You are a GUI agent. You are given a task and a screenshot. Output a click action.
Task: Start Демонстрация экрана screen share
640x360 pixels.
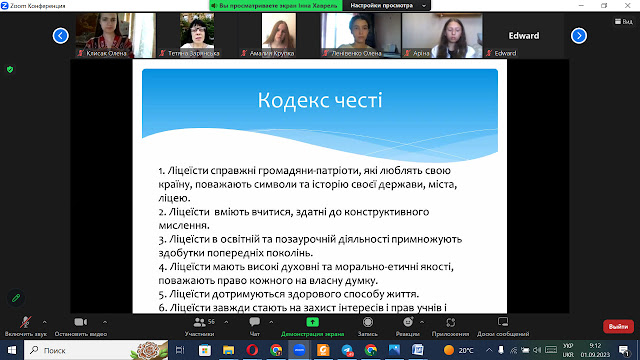coord(313,326)
